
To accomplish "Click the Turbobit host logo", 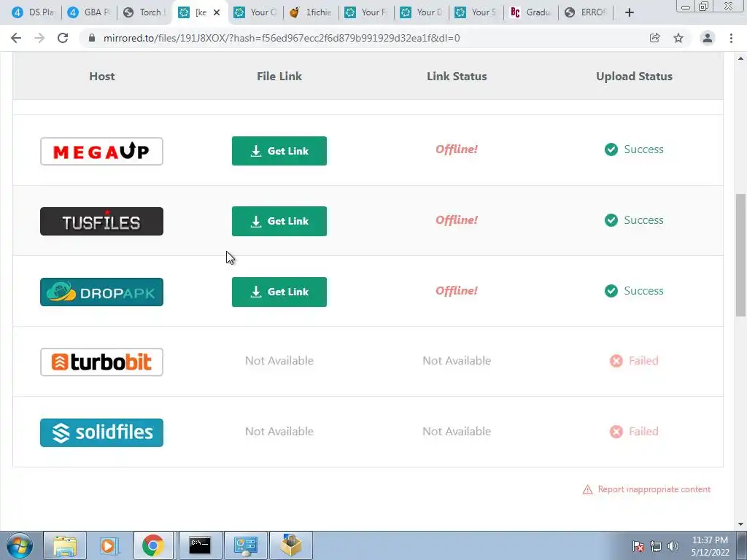I will click(x=101, y=362).
